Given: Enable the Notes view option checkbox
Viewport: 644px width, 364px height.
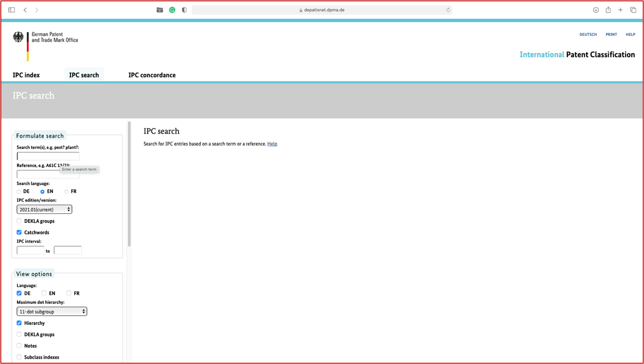Looking at the screenshot, I should click(19, 346).
